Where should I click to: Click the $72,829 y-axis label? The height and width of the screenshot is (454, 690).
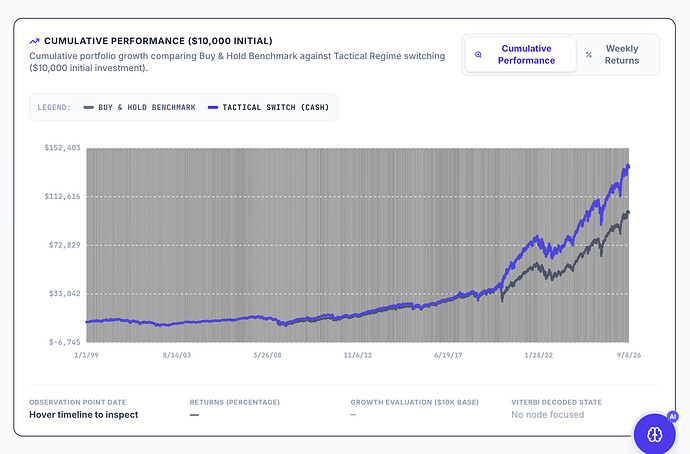click(65, 245)
